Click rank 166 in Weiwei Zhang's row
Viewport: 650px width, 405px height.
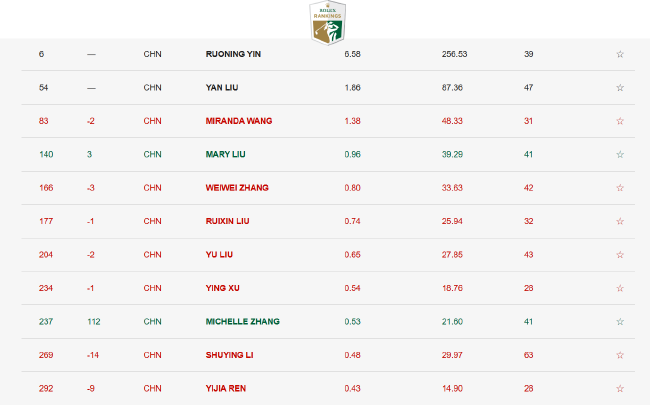[46, 188]
